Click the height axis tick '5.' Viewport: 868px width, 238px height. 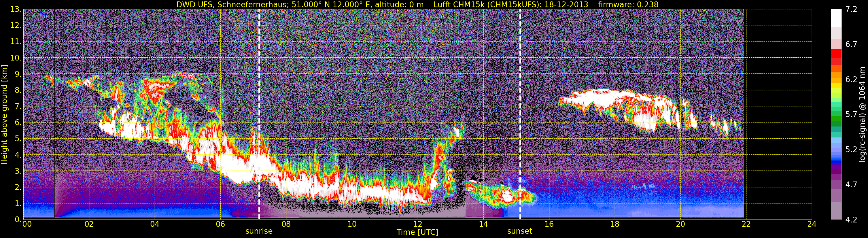[18, 139]
